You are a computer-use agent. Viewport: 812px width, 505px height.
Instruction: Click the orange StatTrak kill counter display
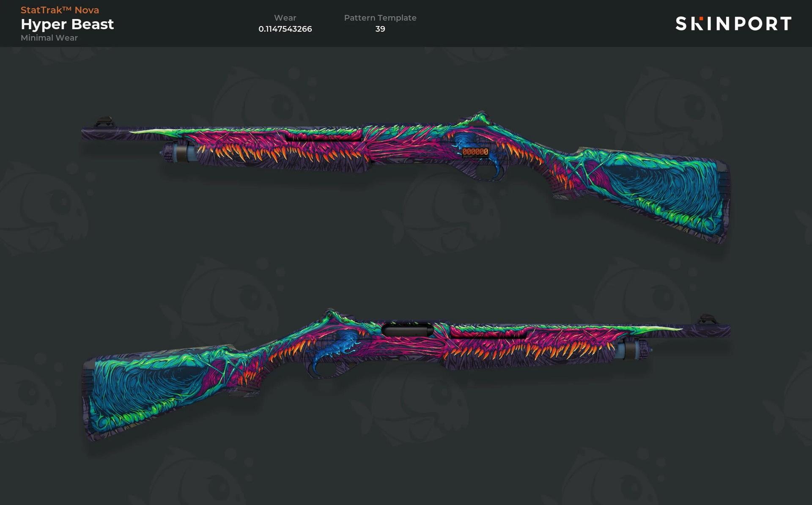(475, 152)
